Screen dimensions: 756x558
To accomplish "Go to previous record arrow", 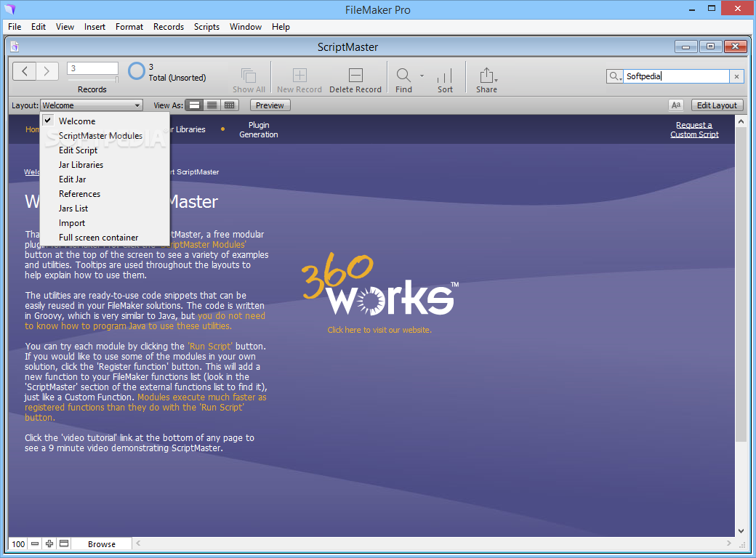I will [24, 71].
